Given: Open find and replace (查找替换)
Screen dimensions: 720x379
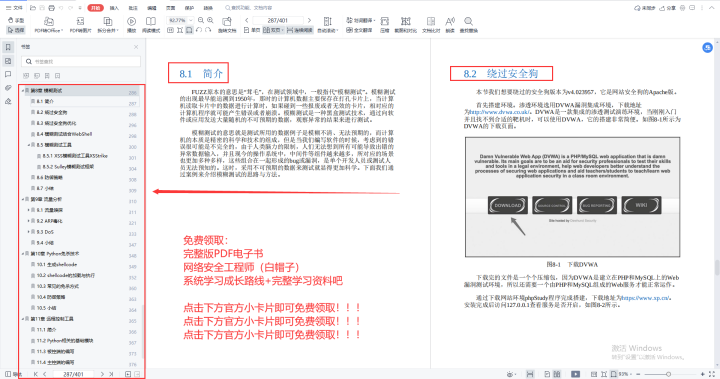Looking at the screenshot, I should [x=468, y=25].
